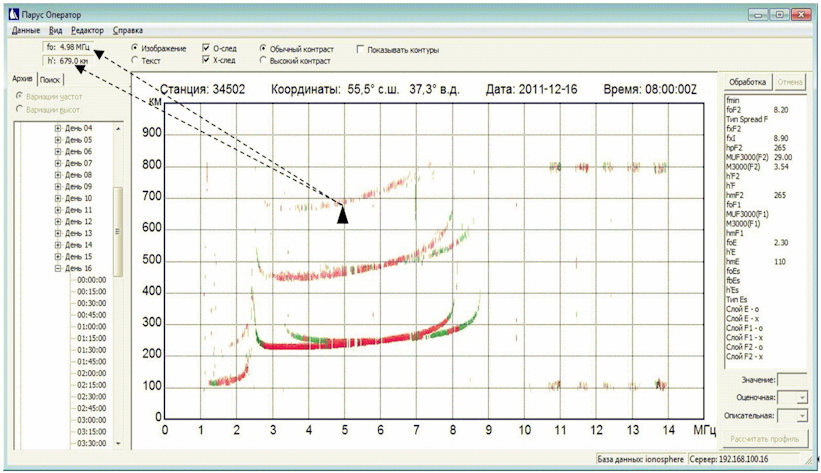
Task: Select Вариации высот radio button
Action: click(19, 109)
